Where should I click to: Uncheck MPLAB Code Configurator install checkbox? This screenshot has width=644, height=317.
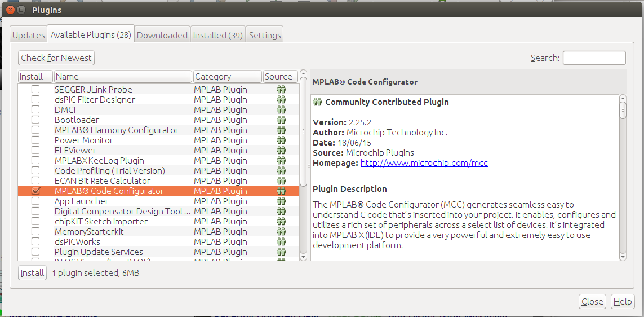point(35,191)
